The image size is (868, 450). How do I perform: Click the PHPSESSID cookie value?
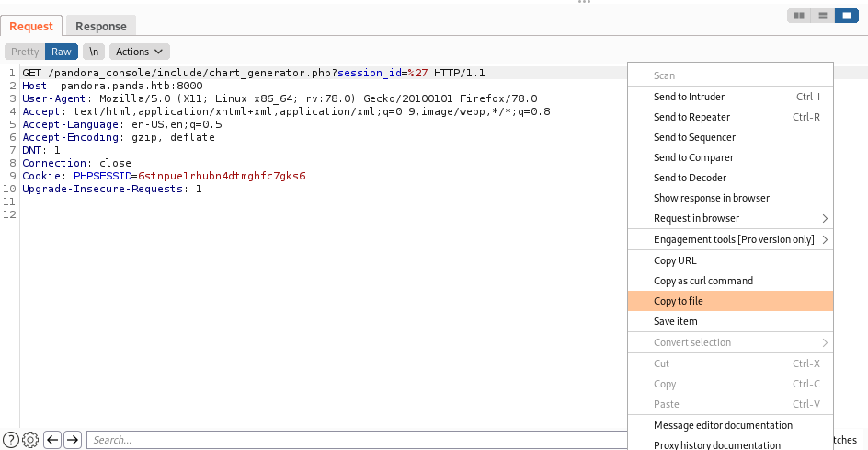(x=222, y=176)
